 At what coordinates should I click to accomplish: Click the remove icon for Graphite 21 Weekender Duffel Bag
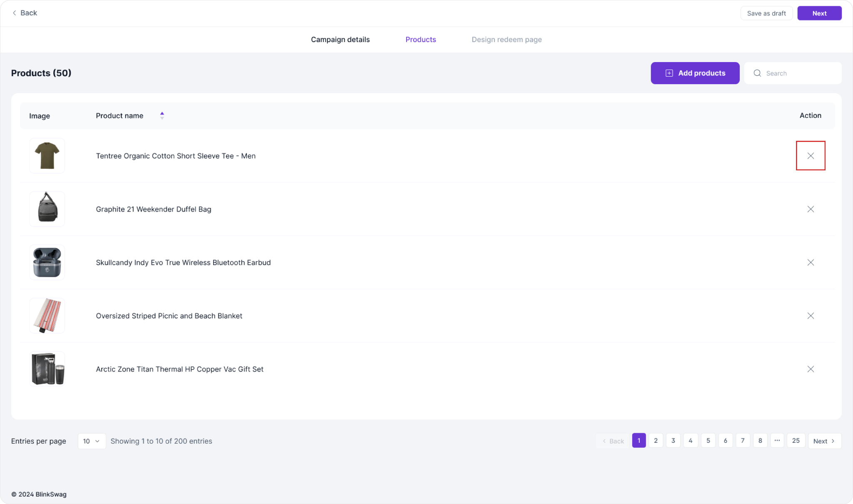tap(811, 209)
